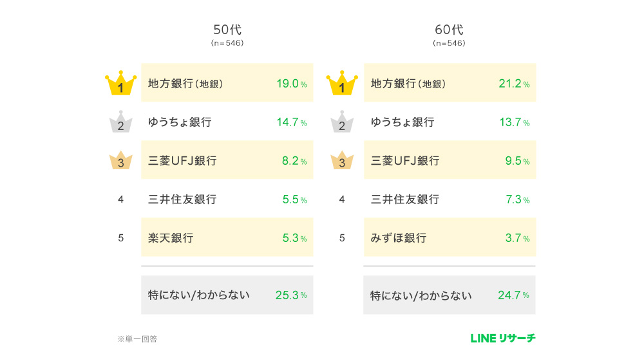The height and width of the screenshot is (361, 644).
Task: Click the ※単一回答 footnote
Action: click(137, 339)
